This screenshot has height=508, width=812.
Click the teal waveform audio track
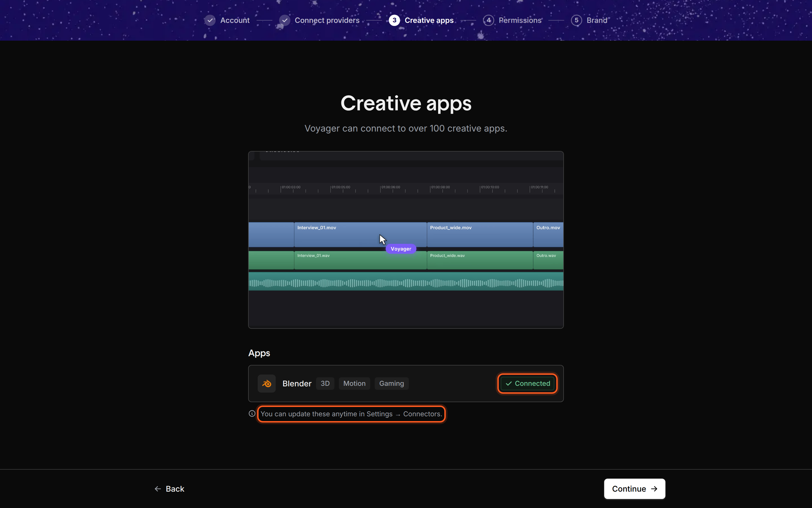[406, 282]
